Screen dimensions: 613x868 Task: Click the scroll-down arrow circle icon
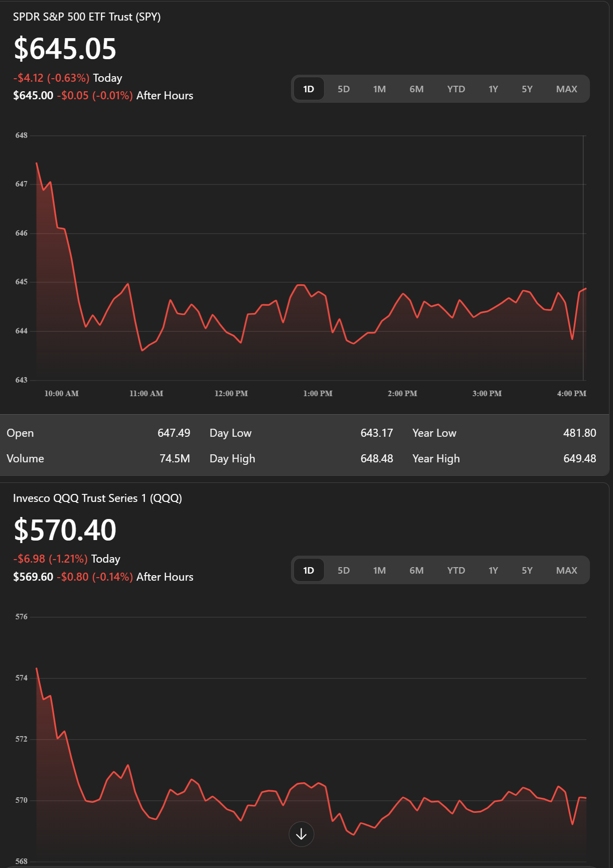(301, 834)
